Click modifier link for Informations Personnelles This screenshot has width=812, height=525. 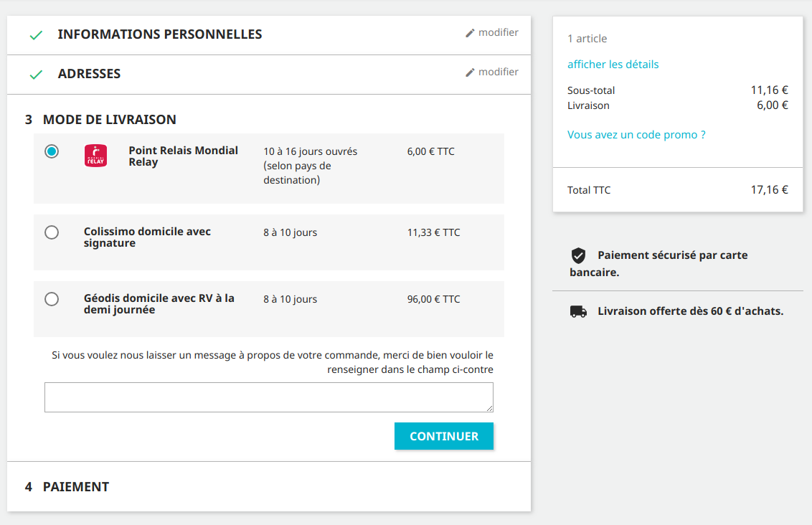(x=499, y=32)
